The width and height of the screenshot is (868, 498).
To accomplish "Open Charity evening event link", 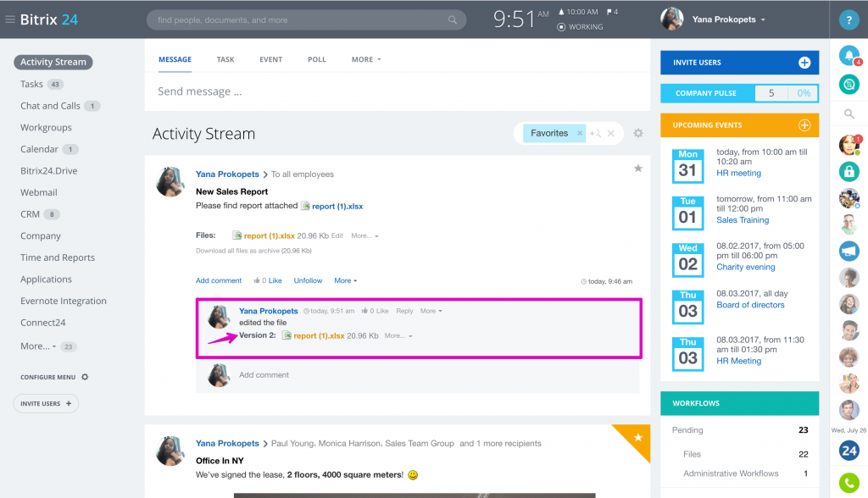I will pyautogui.click(x=746, y=268).
